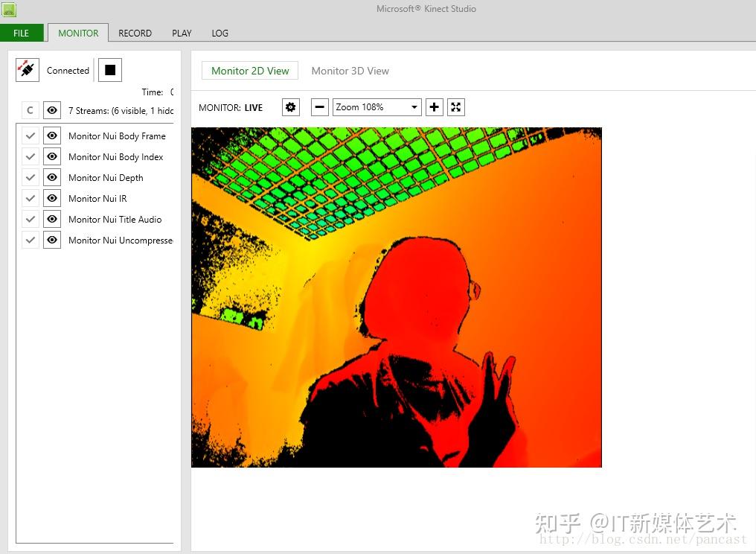
Task: Show the Monitor Nui Uncompressed stream
Action: point(51,240)
